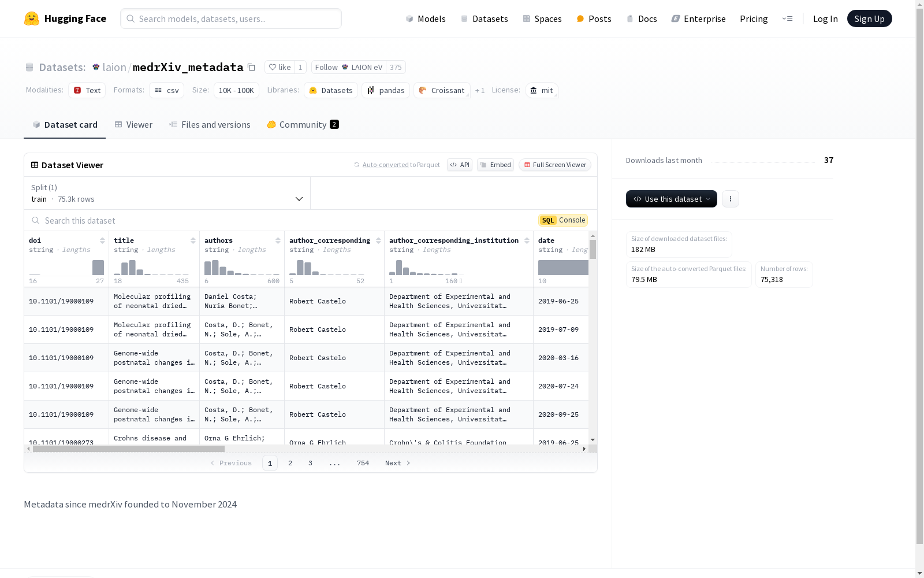Click Datasets: breadcrumb label
The height and width of the screenshot is (578, 924).
click(x=62, y=67)
